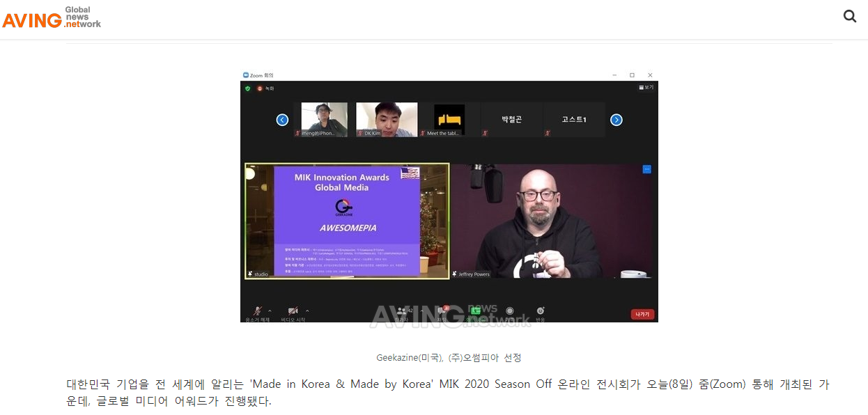Unmute the microphone in the Zoom toolbar
This screenshot has width=868, height=415.
(x=258, y=311)
